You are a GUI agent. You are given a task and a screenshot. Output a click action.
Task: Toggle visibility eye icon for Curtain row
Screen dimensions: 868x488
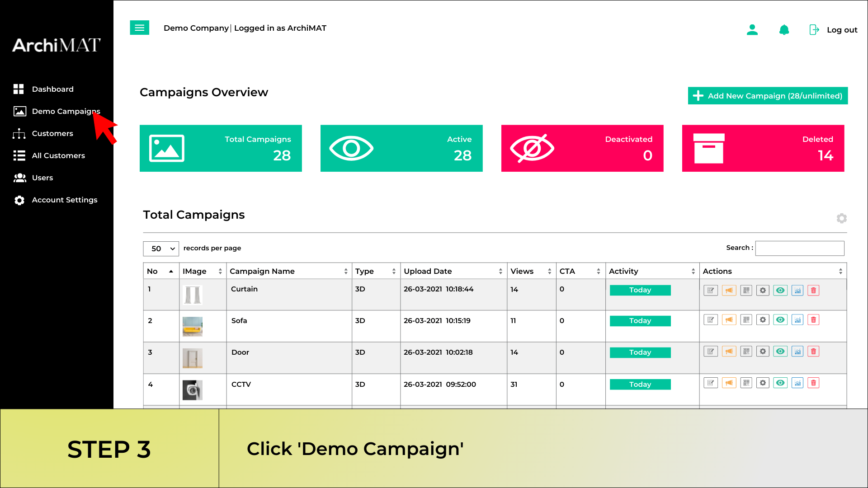[x=780, y=291]
